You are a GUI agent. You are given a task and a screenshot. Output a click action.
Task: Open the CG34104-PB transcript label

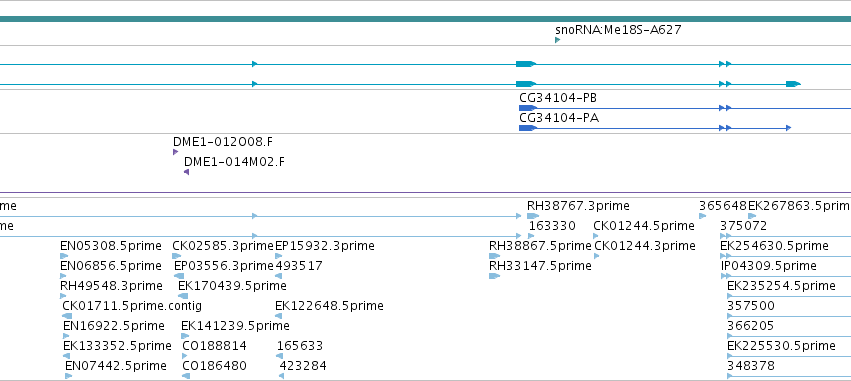(x=558, y=98)
